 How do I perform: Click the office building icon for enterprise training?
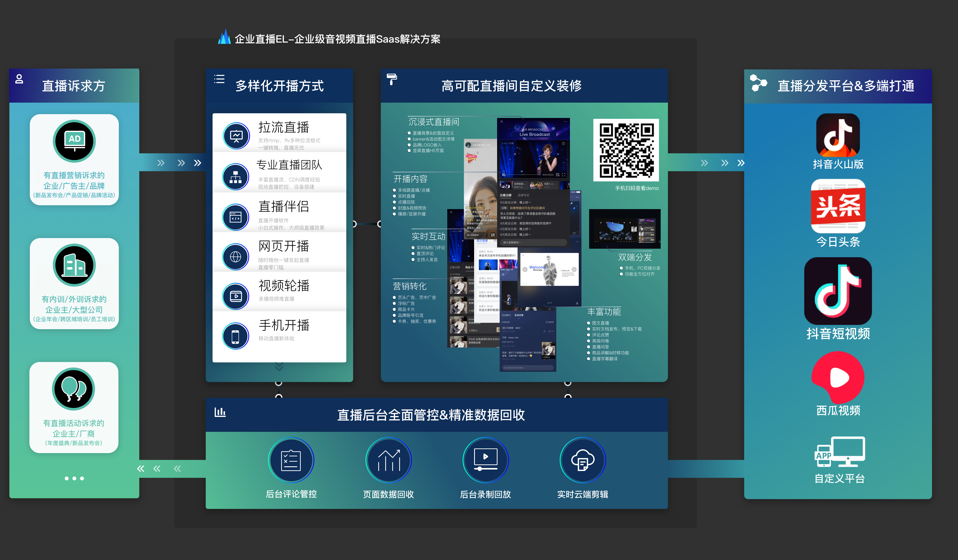point(74,265)
